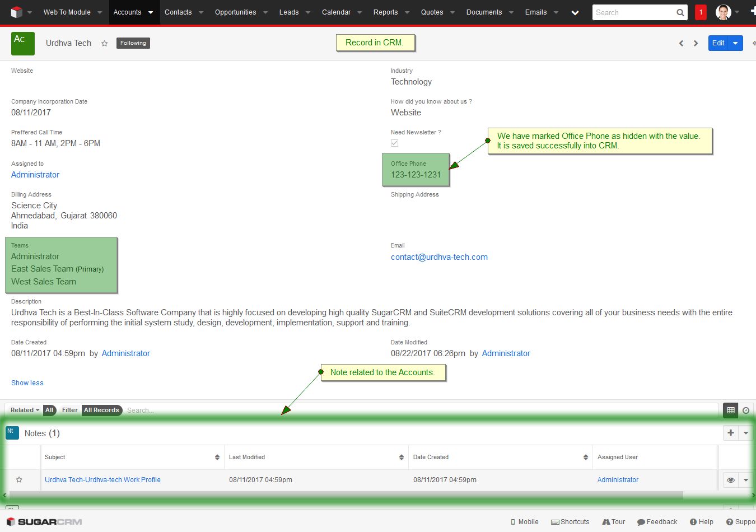Open the Urdhva Tech-Urdhva-tech Work Profile note
756x532 pixels.
[102, 480]
